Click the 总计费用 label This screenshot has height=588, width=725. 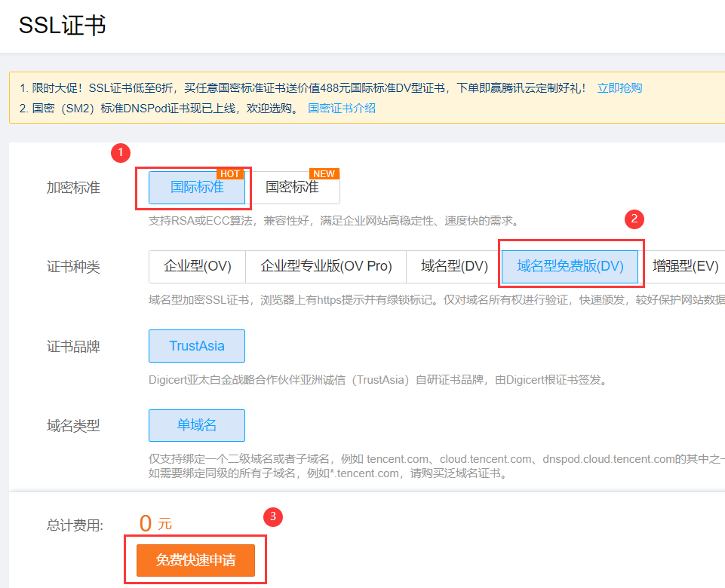pyautogui.click(x=75, y=525)
